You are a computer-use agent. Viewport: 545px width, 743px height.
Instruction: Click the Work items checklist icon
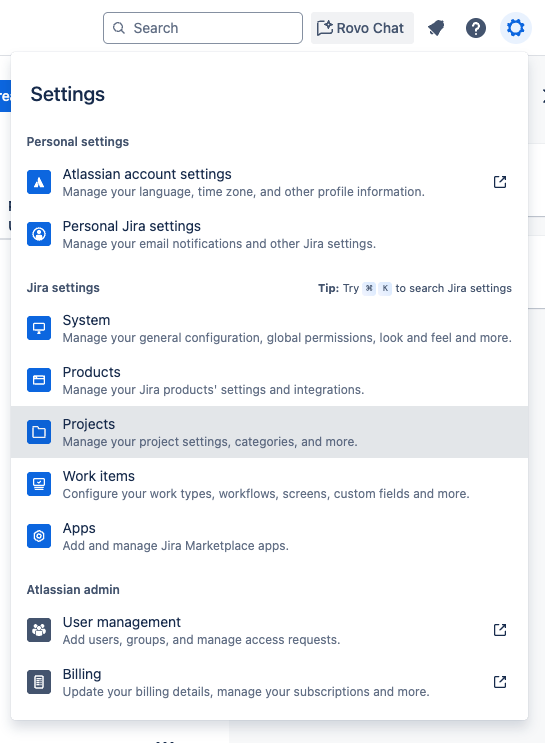pyautogui.click(x=39, y=484)
